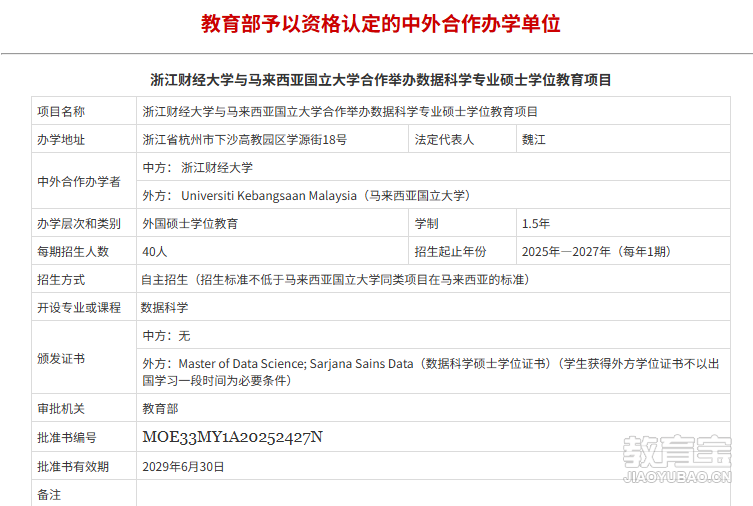Click the 审批机关 label
This screenshot has width=753, height=506.
[61, 409]
